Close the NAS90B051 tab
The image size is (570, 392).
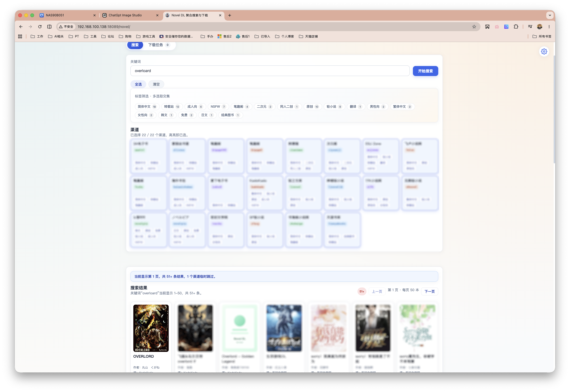95,15
